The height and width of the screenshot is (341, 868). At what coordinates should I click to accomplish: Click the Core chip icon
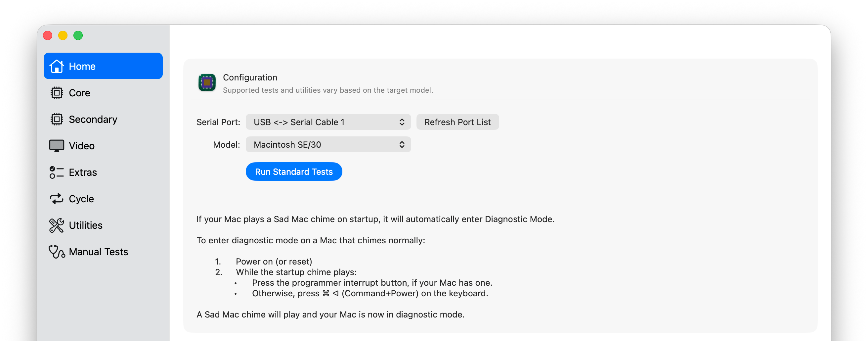[56, 93]
